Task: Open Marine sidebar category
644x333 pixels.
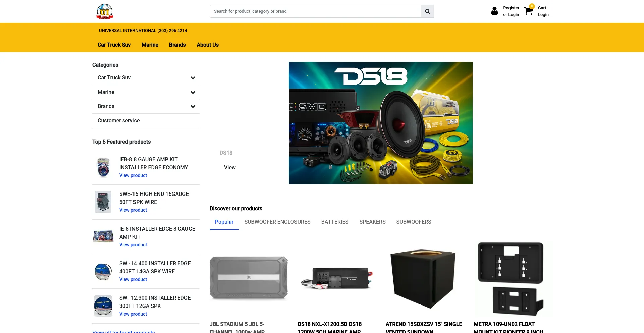Action: 106,92
